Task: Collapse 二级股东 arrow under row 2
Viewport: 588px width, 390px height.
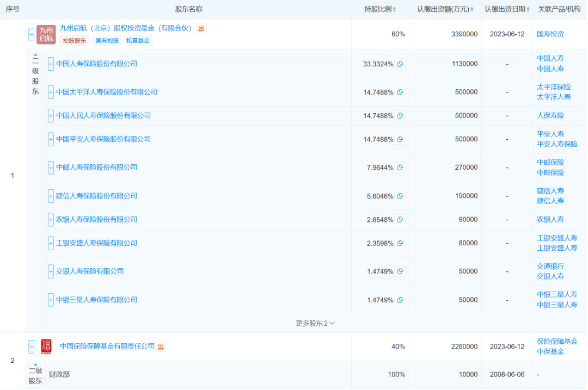Action: (35, 364)
